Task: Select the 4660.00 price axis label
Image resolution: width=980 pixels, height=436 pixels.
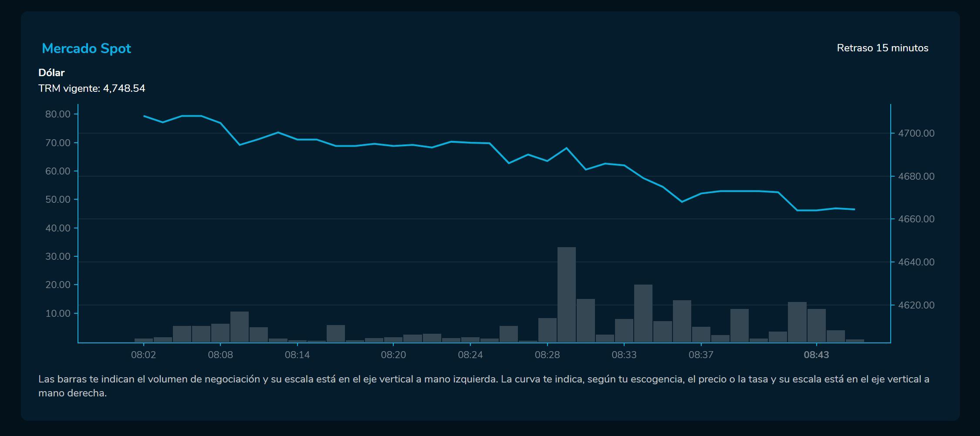Action: [x=916, y=219]
